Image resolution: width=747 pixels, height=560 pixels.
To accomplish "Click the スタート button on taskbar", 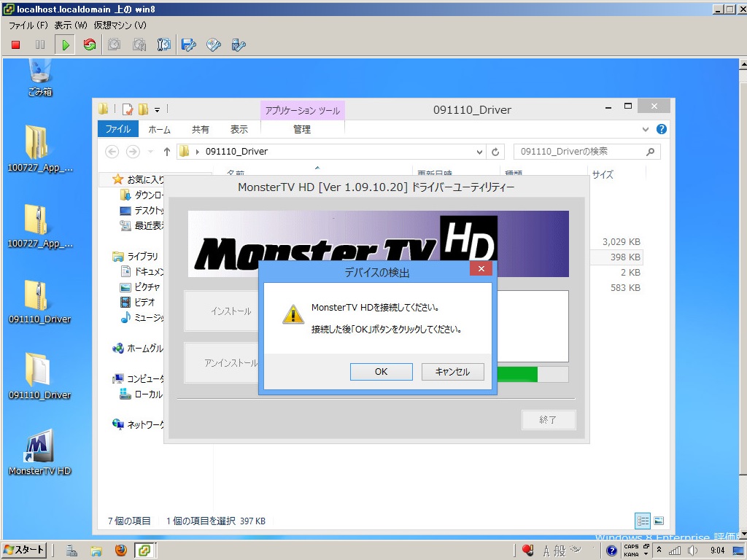I will point(24,551).
